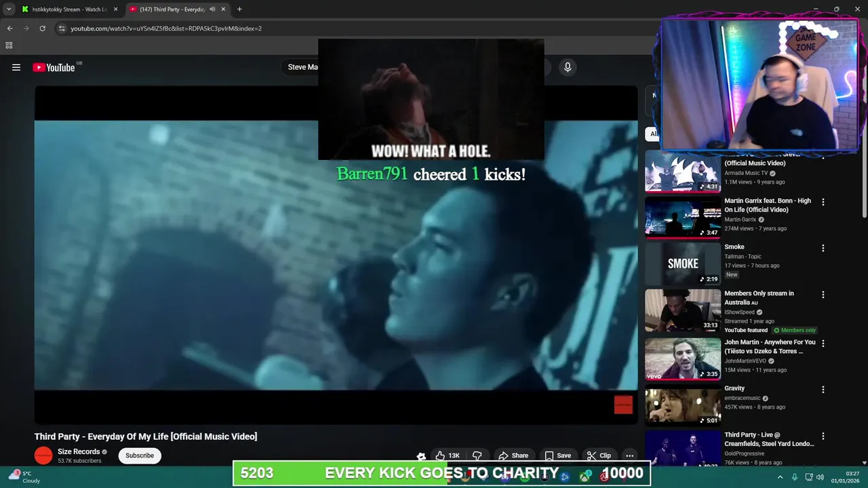Open options menu for Members Only stream

click(823, 295)
